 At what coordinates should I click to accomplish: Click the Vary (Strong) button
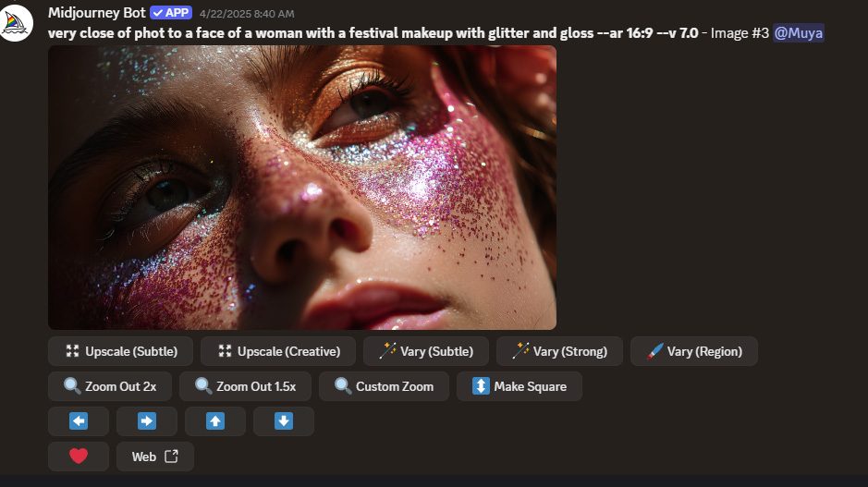point(559,351)
